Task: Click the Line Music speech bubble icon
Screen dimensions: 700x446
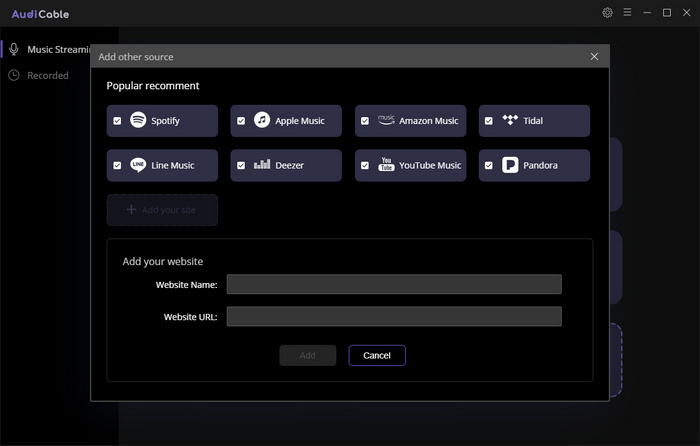Action: click(x=138, y=165)
